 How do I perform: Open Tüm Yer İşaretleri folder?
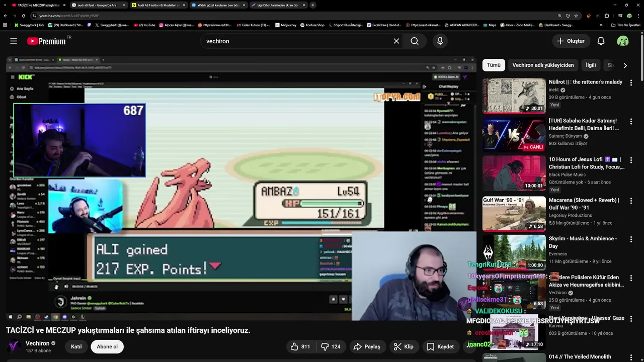625,25
